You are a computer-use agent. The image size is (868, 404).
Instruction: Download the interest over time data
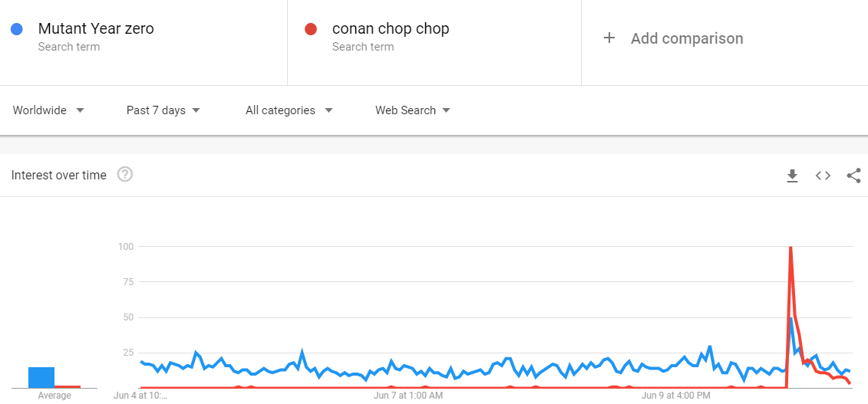point(792,176)
